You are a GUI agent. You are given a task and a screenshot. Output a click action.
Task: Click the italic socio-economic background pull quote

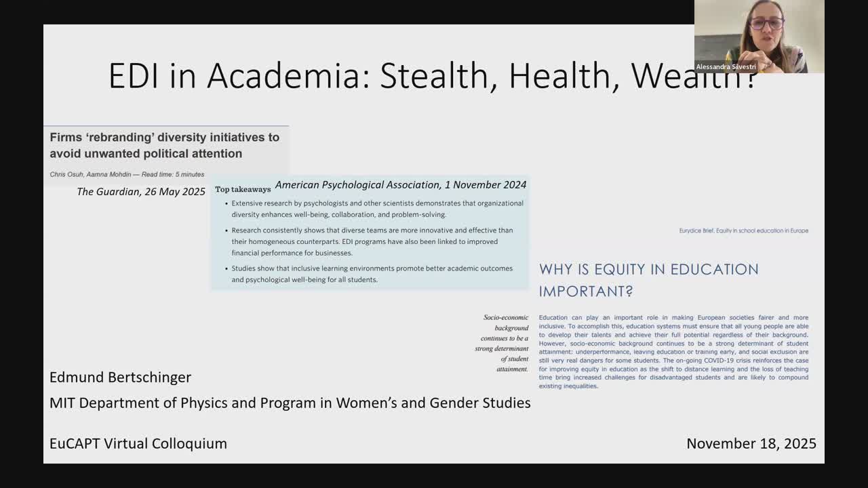tap(502, 343)
